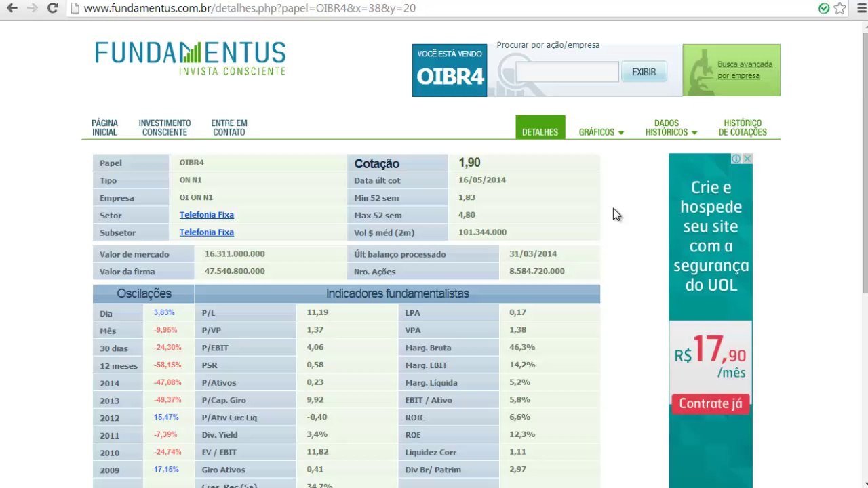Click the 2010 oscillation -24,74%
868x488 pixels.
167,452
